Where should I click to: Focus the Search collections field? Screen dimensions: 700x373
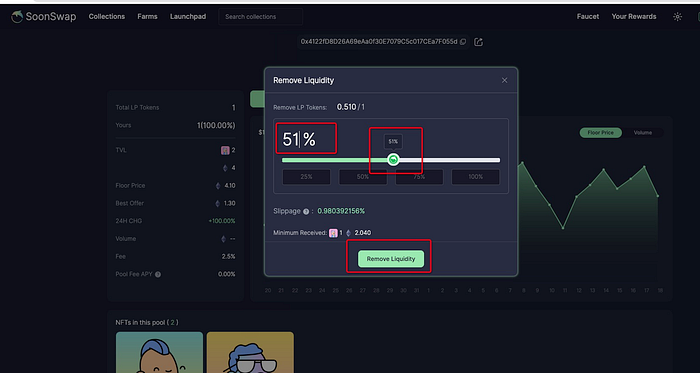pos(261,17)
